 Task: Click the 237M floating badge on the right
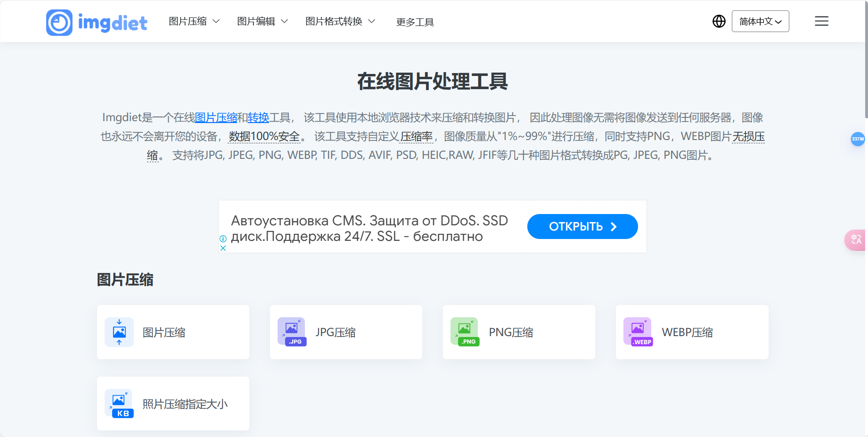click(859, 139)
